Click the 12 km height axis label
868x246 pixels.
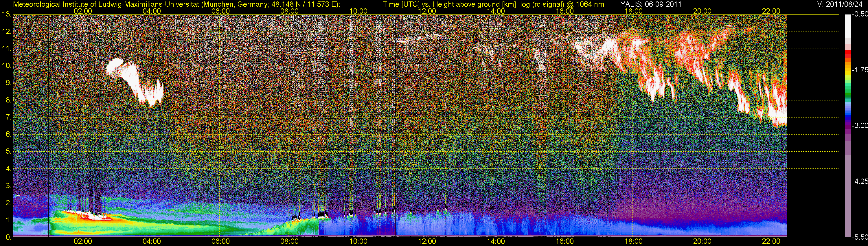[x=6, y=31]
